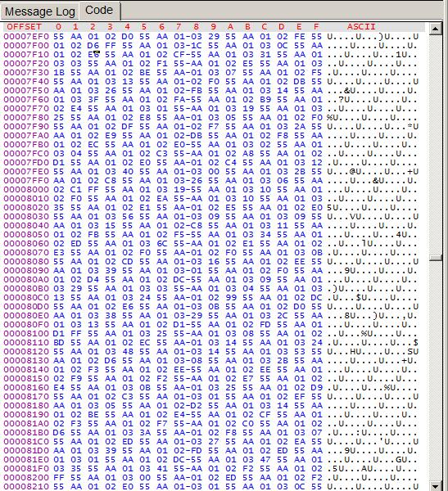The height and width of the screenshot is (491, 448).
Task: Select the Code tab
Action: click(x=99, y=10)
